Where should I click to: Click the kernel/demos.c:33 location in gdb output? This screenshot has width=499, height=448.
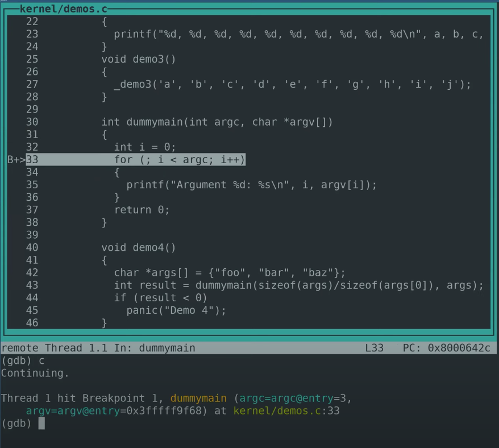pos(286,410)
